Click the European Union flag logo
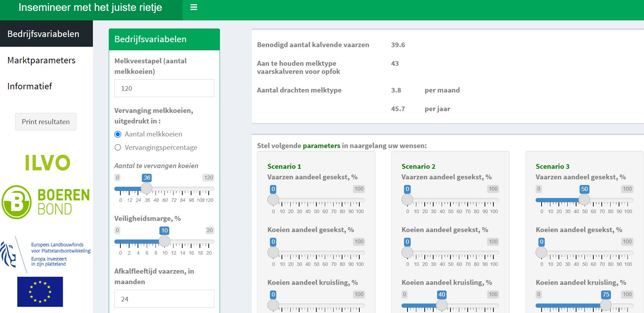 [x=40, y=292]
